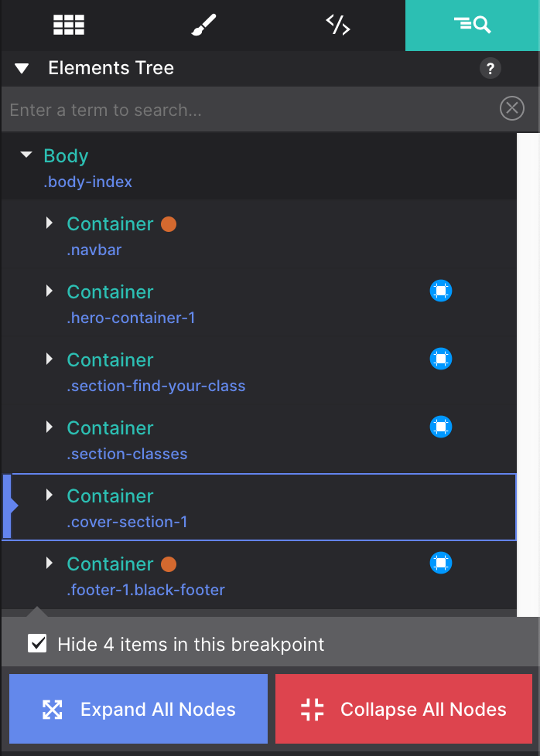Expand the .cover-section-1 Container node
The image size is (540, 756).
tap(50, 495)
